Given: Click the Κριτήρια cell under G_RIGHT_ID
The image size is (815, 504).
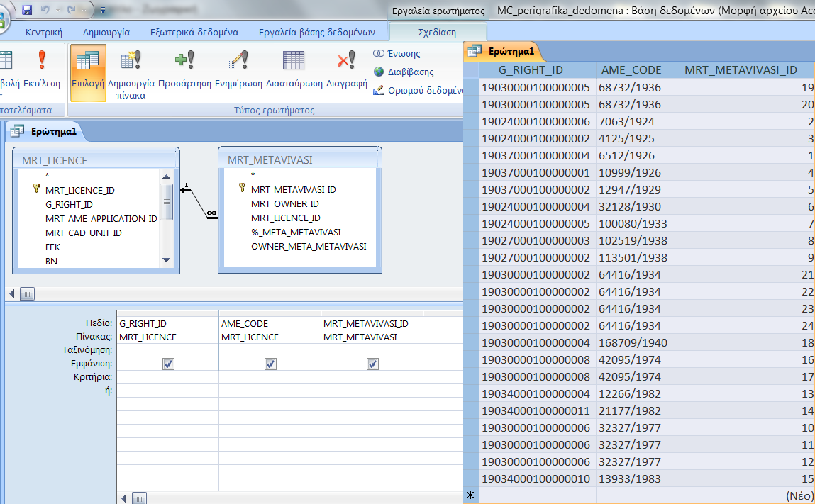Looking at the screenshot, I should click(168, 377).
